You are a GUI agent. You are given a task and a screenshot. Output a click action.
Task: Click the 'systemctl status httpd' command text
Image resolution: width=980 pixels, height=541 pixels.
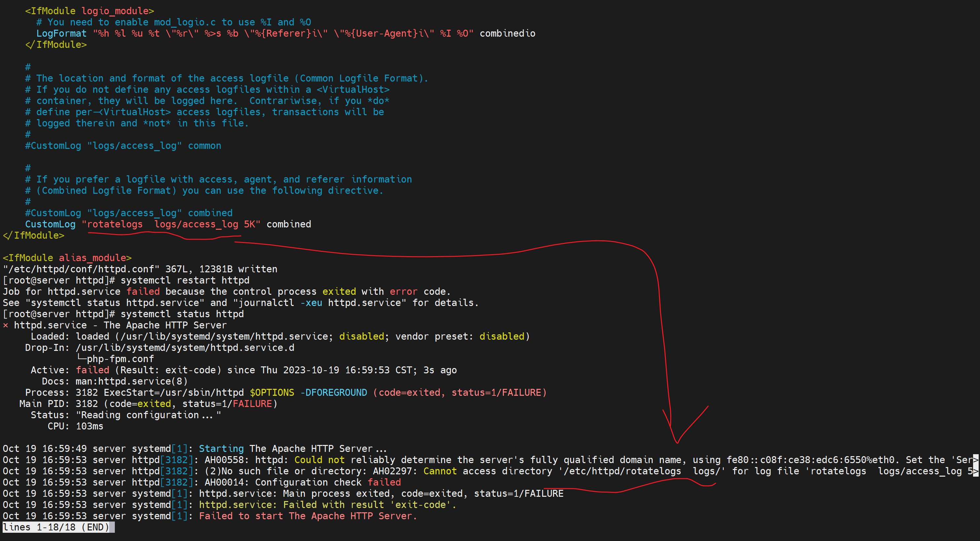coord(182,314)
